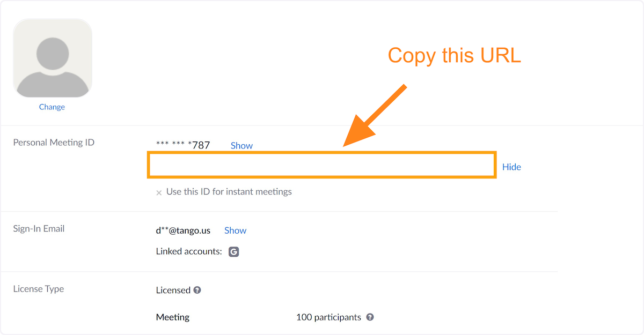Click the Linked accounts label

pos(189,251)
